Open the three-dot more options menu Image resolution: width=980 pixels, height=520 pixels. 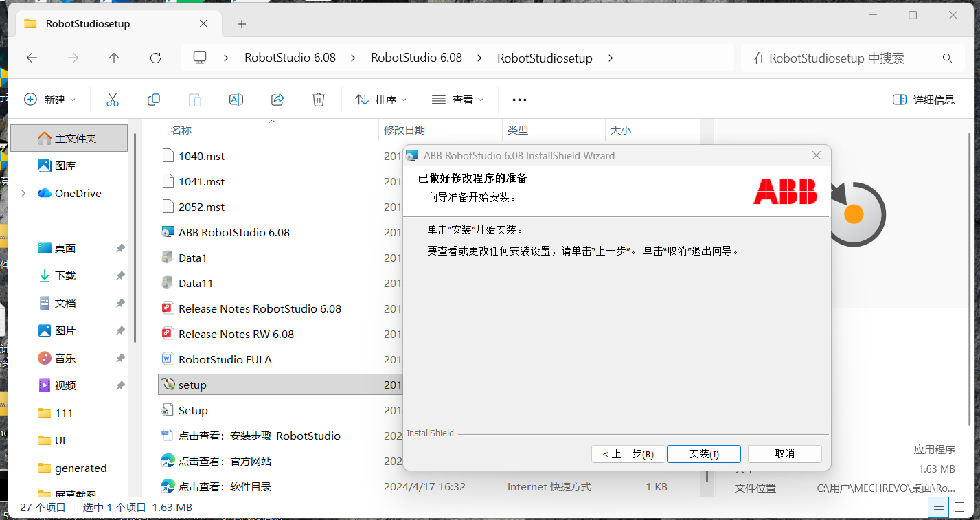click(519, 100)
